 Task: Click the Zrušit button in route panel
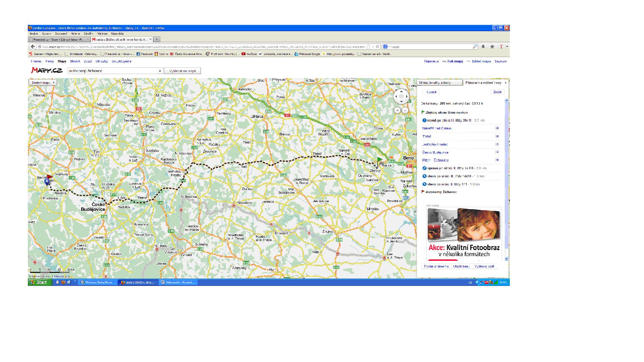click(497, 92)
